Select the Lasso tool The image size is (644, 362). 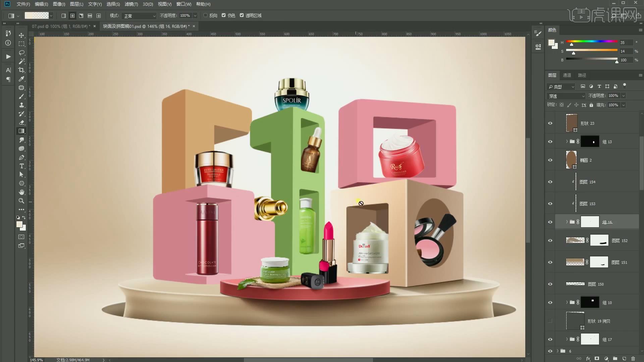point(21,53)
